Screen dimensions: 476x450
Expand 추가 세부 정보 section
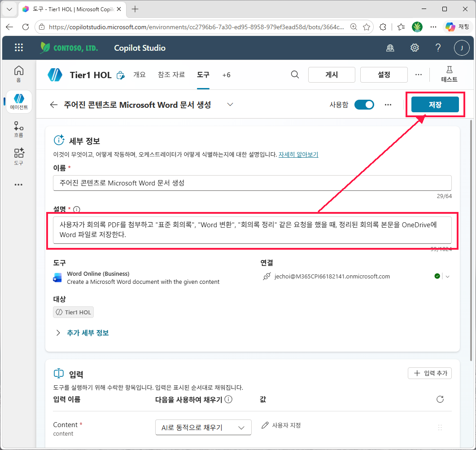(x=82, y=333)
